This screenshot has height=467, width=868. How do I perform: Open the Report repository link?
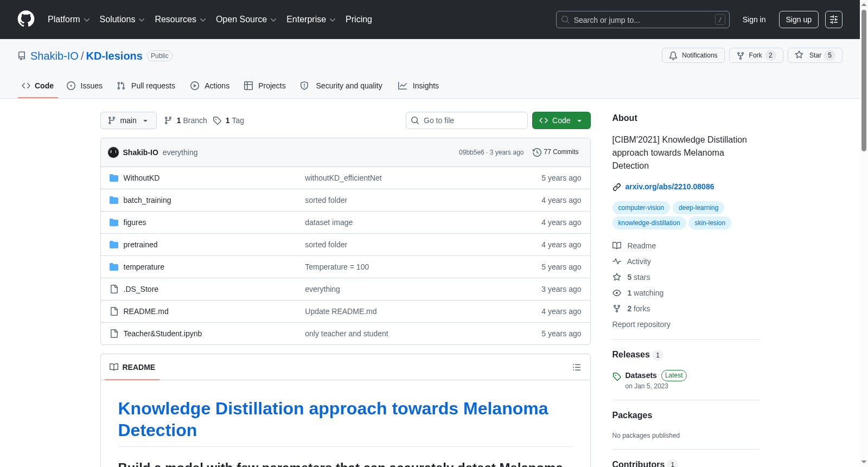coord(641,324)
